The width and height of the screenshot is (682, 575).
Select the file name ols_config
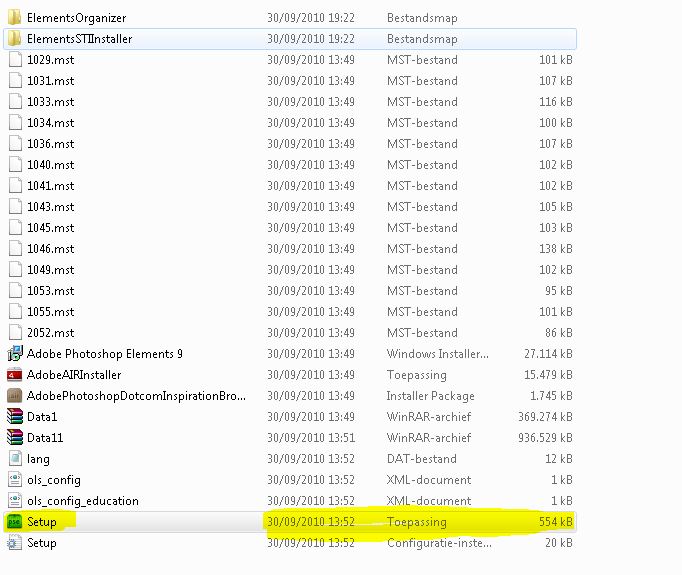click(x=54, y=480)
